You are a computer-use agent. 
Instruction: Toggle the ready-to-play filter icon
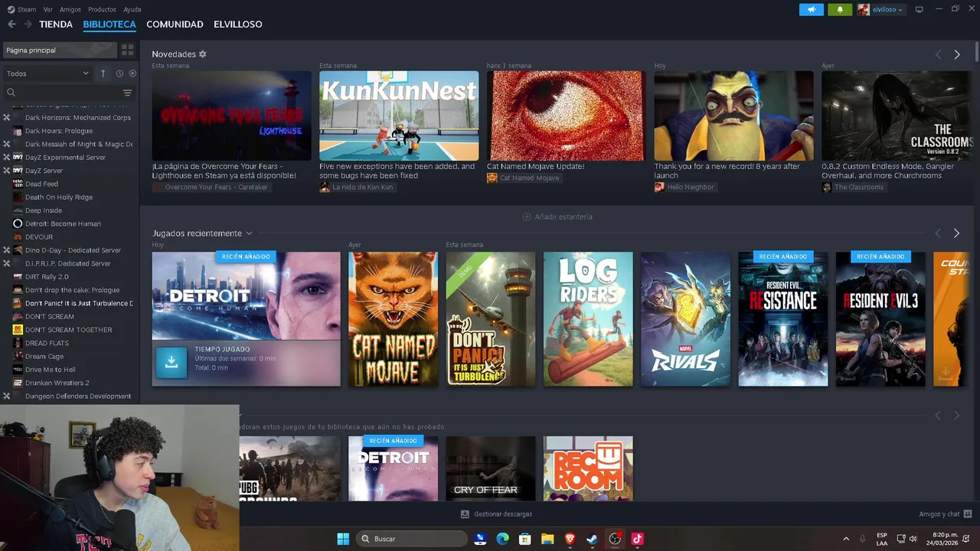[x=132, y=73]
